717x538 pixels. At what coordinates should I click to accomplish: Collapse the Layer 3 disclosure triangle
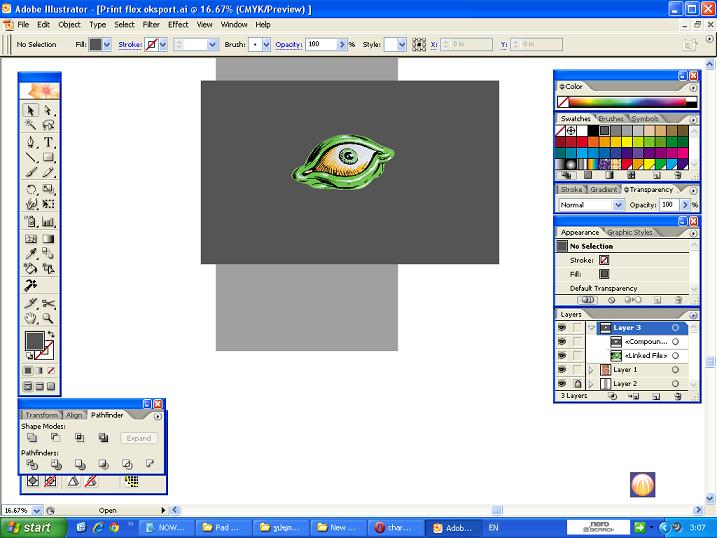pos(591,328)
